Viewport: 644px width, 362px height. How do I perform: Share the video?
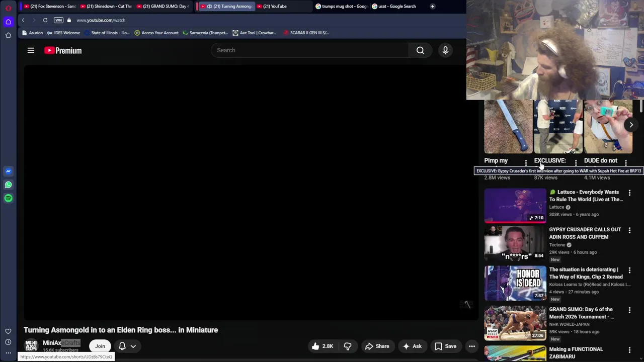377,346
